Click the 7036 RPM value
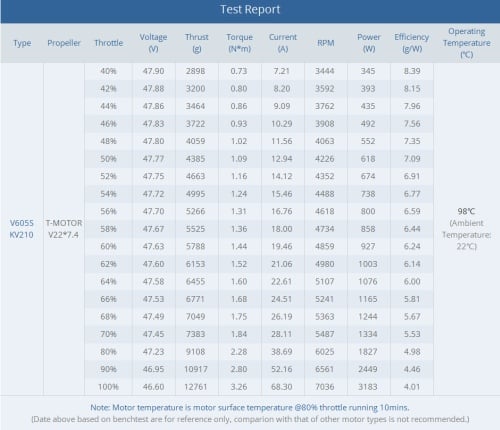Image resolution: width=500 pixels, height=430 pixels. [325, 387]
